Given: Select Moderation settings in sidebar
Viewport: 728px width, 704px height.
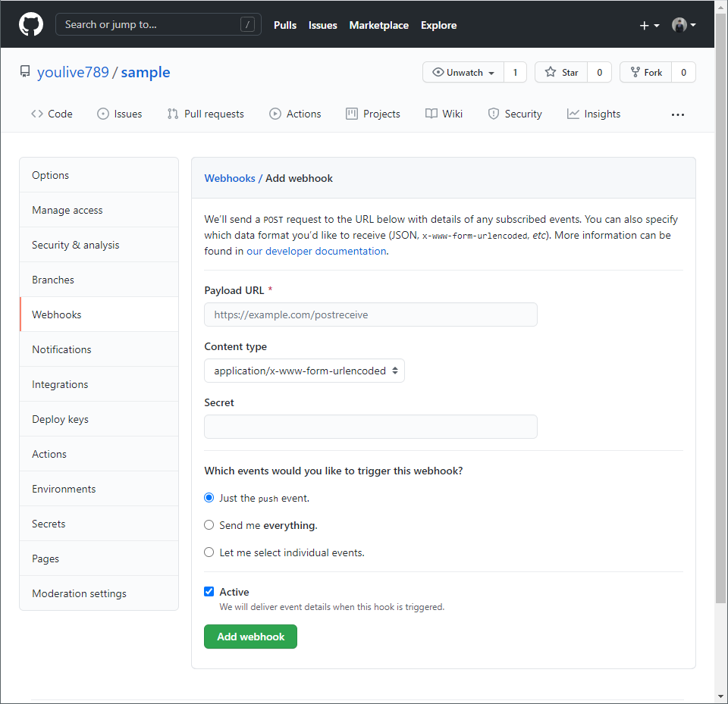Looking at the screenshot, I should [99, 593].
